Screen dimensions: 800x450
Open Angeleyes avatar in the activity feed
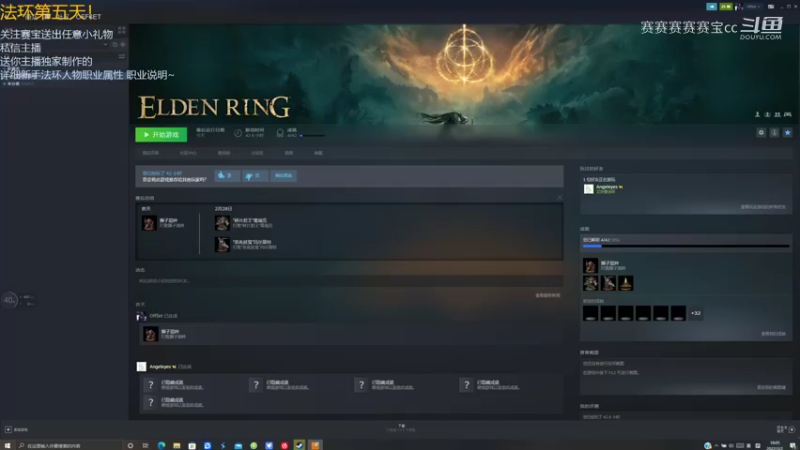coord(141,367)
